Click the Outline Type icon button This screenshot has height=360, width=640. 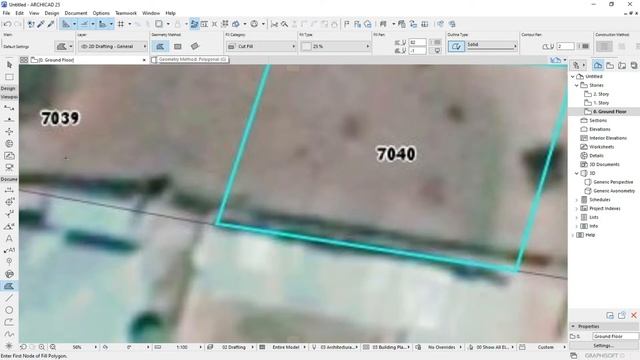(456, 46)
